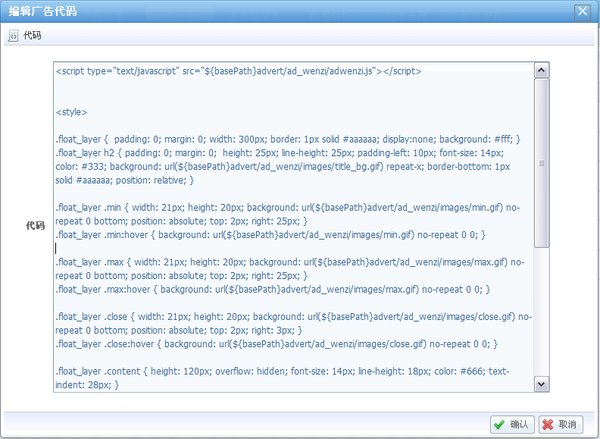Click the 取消 button

coord(560,424)
